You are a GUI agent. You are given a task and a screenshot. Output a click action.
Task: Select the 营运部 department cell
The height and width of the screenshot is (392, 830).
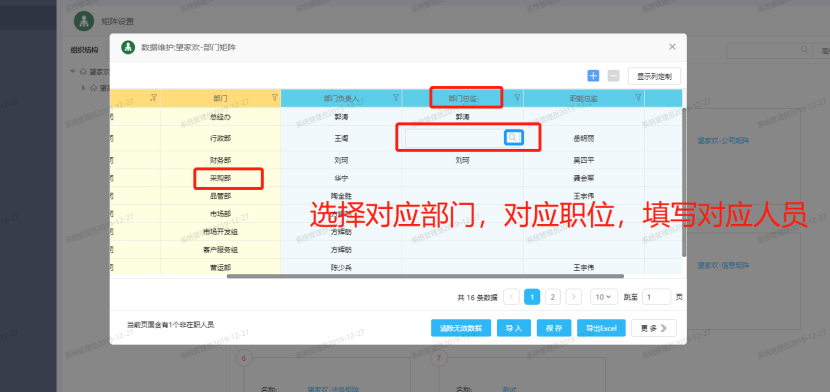coord(221,267)
